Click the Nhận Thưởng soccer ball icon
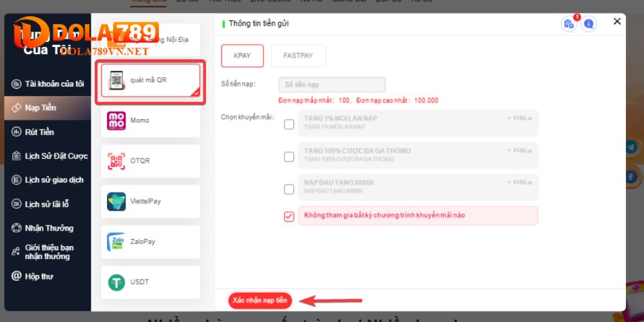Viewport: 644px width, 322px height. point(17,228)
